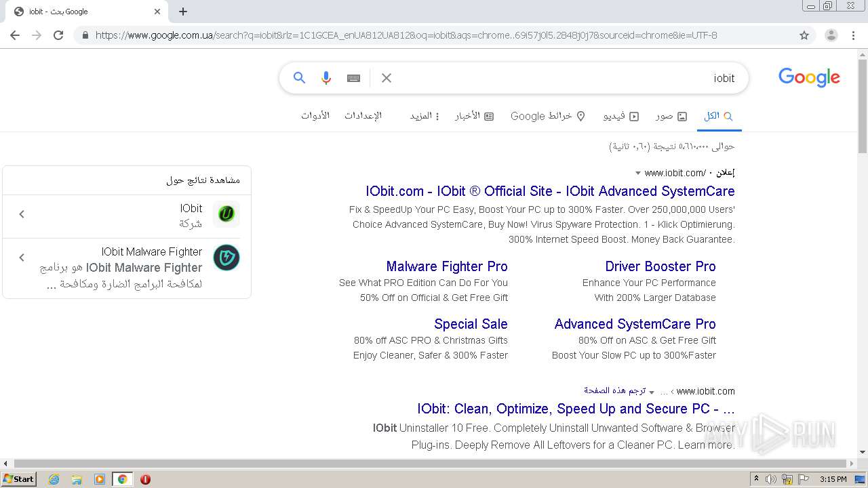Switch to صور (Images) tab
Image resolution: width=868 pixels, height=488 pixels.
point(671,116)
